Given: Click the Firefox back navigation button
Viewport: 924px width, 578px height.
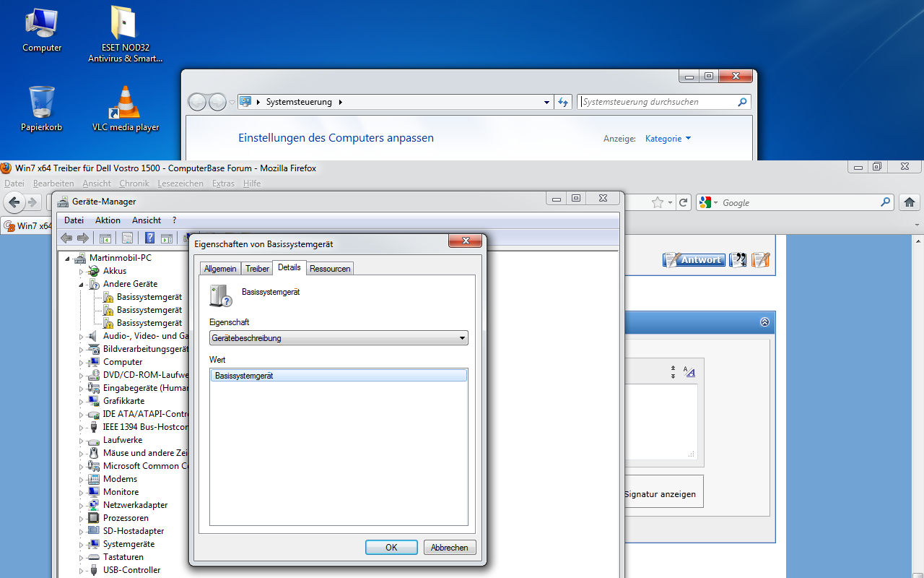Looking at the screenshot, I should (14, 202).
